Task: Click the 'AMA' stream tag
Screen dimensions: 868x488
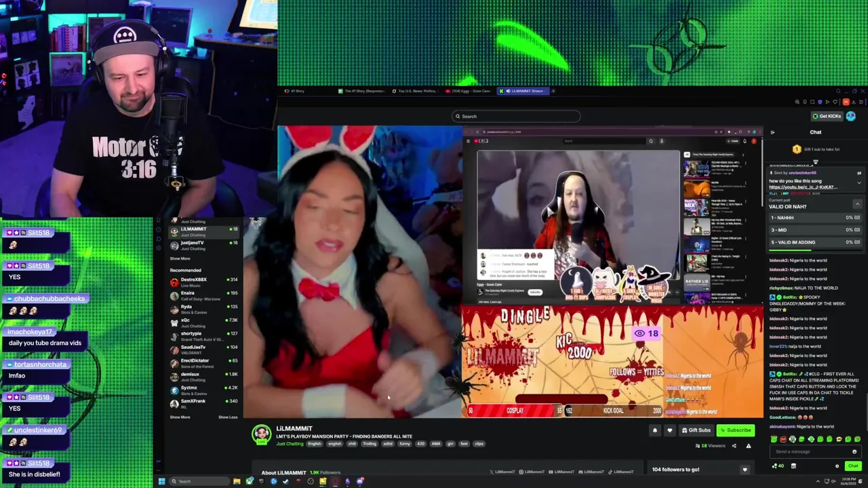Action: [436, 444]
